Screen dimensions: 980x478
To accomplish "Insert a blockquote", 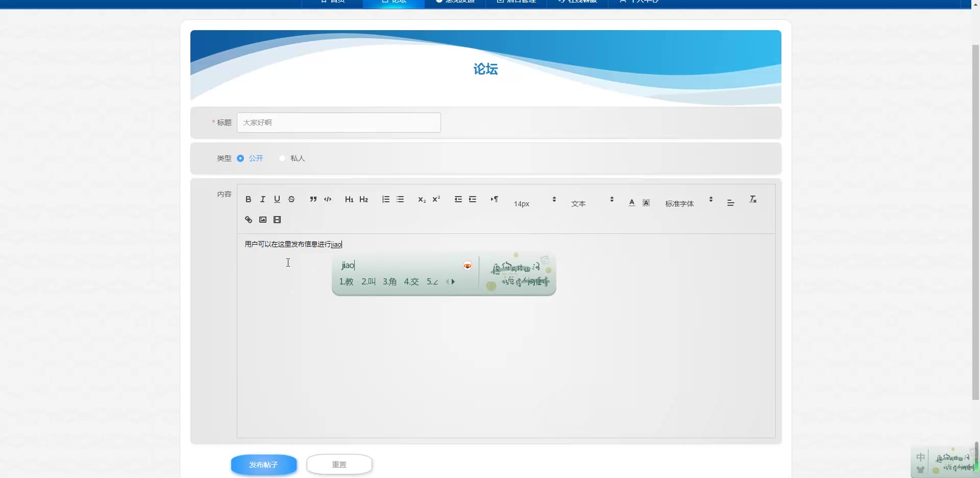I will point(313,199).
